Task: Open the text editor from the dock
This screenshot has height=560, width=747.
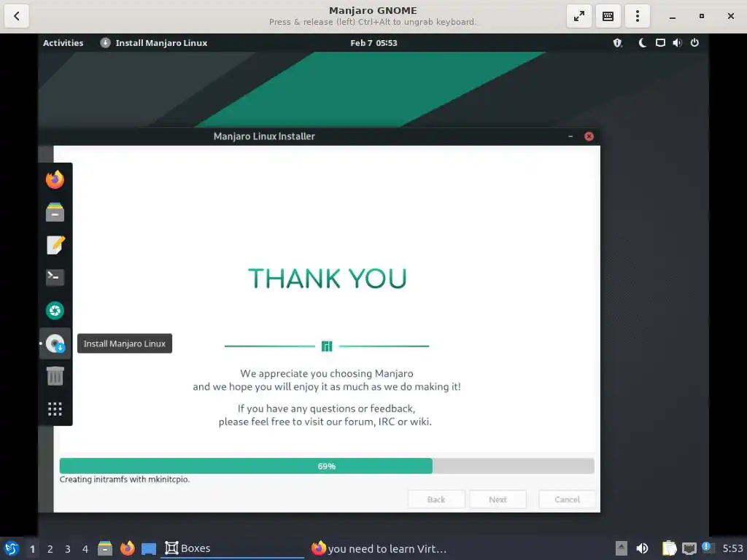Action: 55,245
